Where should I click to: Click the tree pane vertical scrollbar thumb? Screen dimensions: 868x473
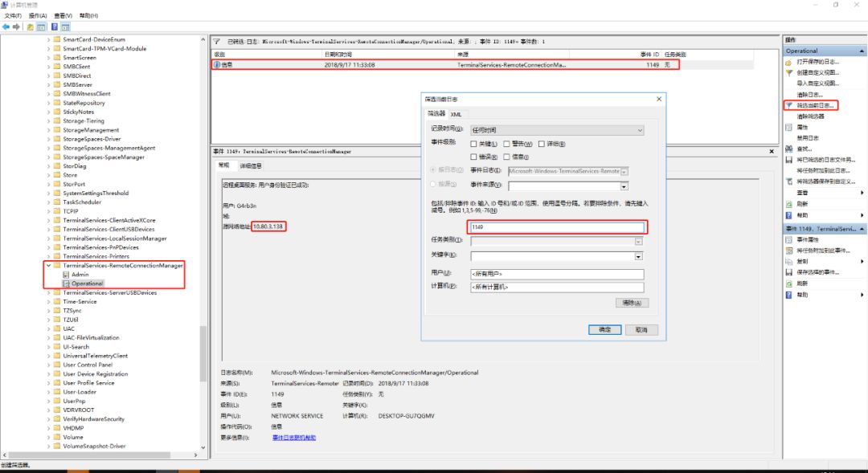tap(203, 353)
